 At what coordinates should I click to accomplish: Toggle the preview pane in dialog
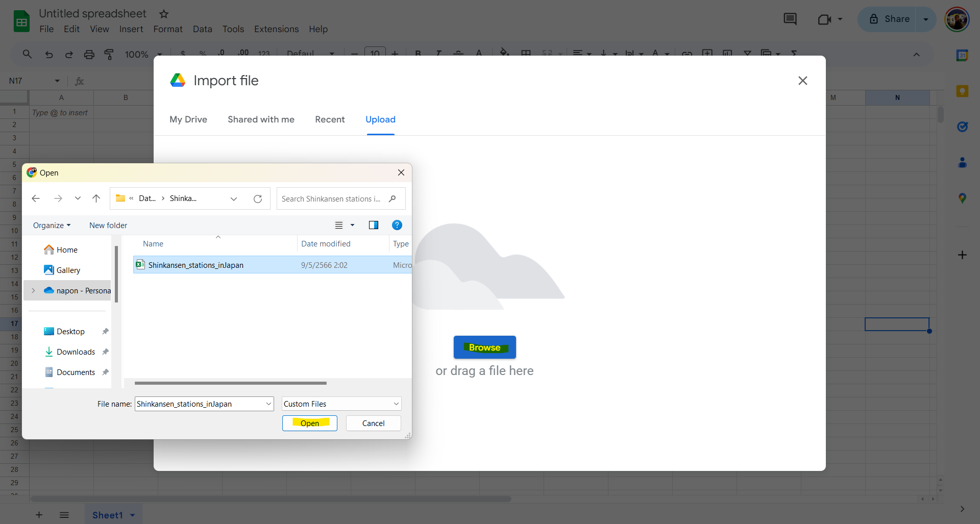[373, 225]
